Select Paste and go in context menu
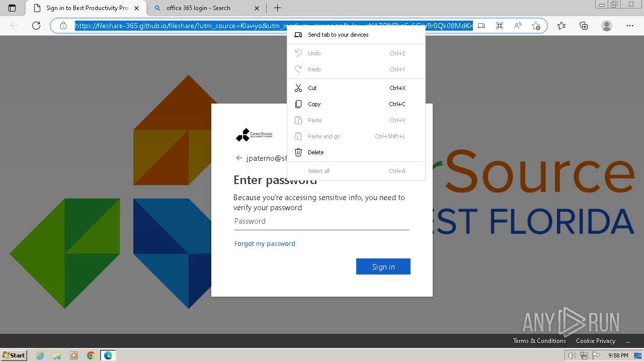Viewport: 644px width, 362px height. point(356,136)
